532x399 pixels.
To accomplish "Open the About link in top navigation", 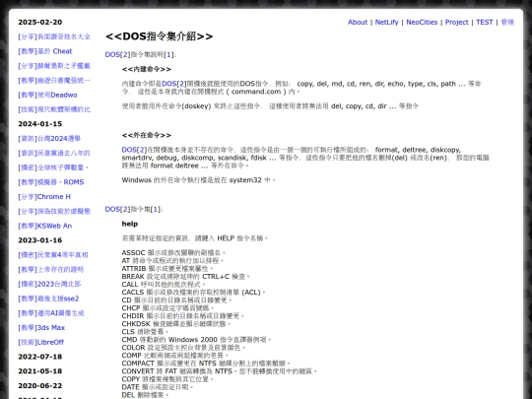I will click(x=358, y=22).
